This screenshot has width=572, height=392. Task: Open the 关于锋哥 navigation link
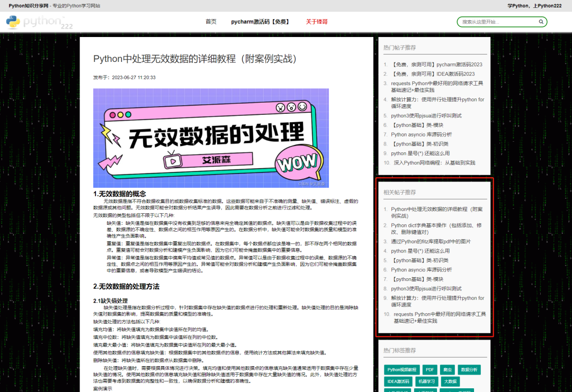tap(317, 22)
